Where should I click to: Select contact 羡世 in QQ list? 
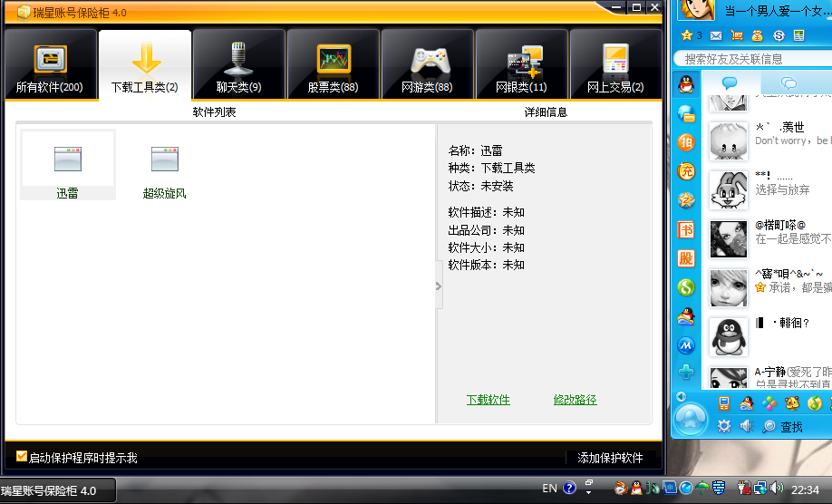(767, 141)
